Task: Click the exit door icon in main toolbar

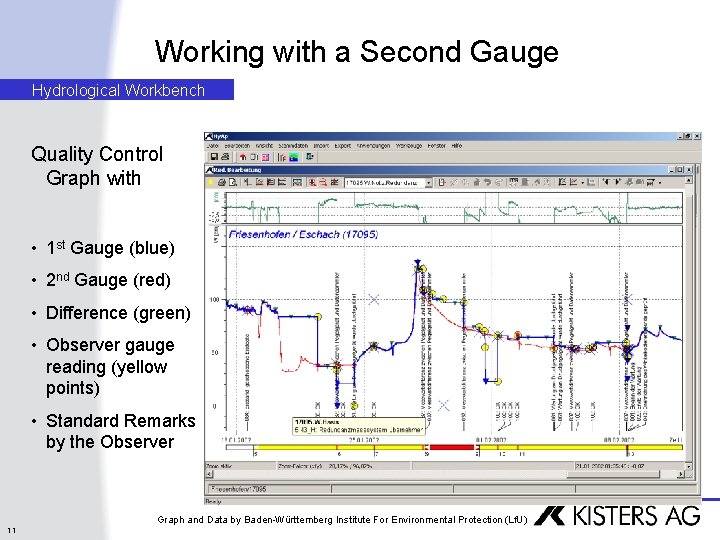Action: coord(310,157)
